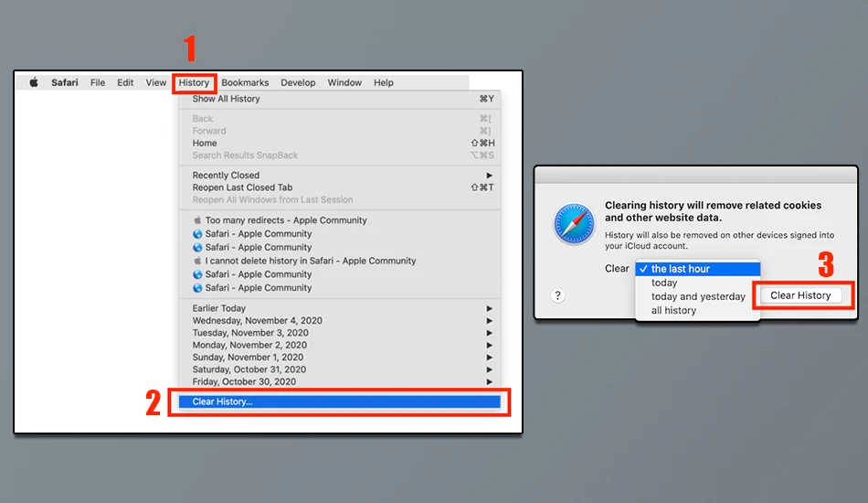The height and width of the screenshot is (503, 868).
Task: Expand the Earlier Today submenu
Action: click(x=340, y=308)
